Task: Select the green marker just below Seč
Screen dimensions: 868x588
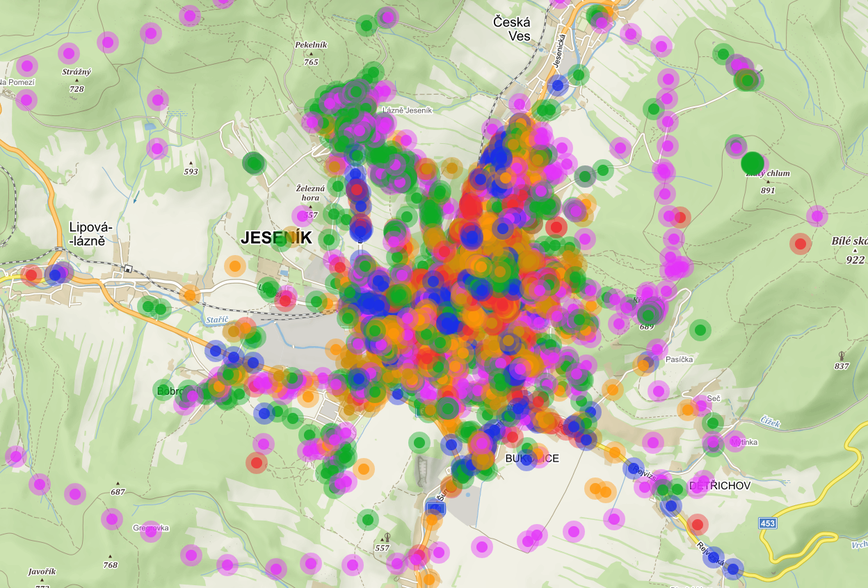Action: click(712, 422)
